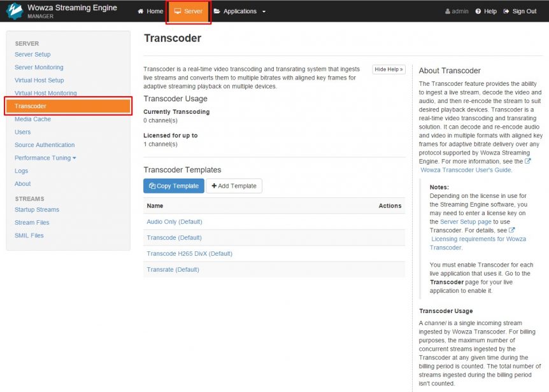Click the copy icon on Copy Template button
549x392 pixels.
tap(154, 186)
